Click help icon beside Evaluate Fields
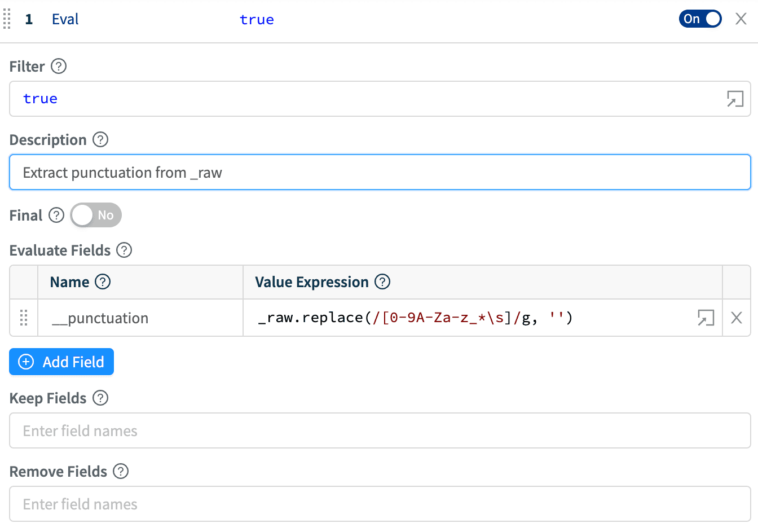Viewport: 758px width, 532px height. coord(124,250)
